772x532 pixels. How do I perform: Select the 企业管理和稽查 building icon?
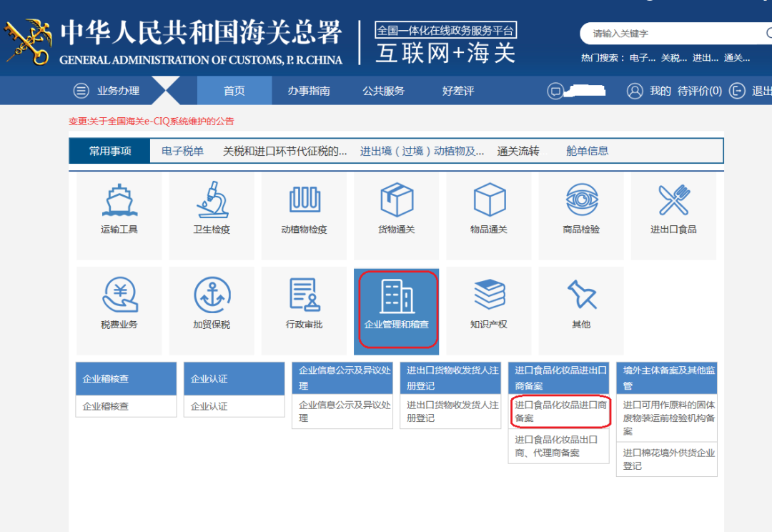click(x=397, y=295)
